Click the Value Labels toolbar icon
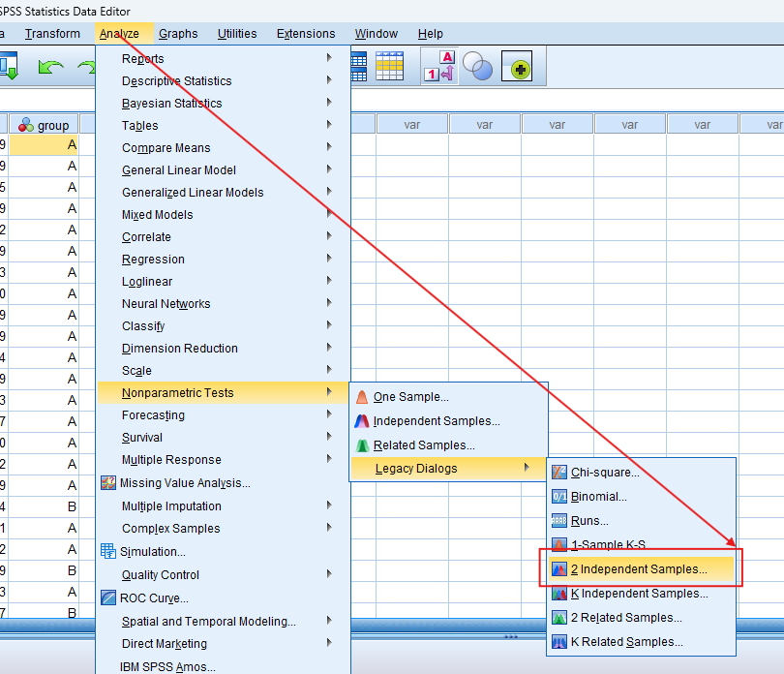Image resolution: width=784 pixels, height=674 pixels. coord(438,67)
